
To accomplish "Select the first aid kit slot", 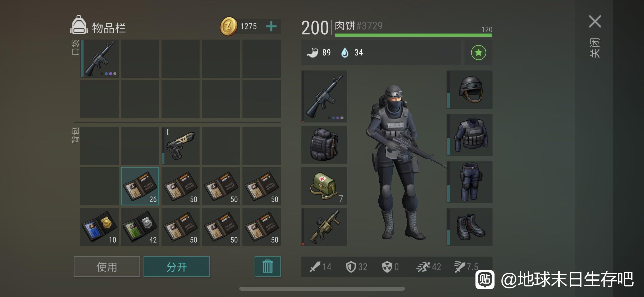I will tap(324, 186).
